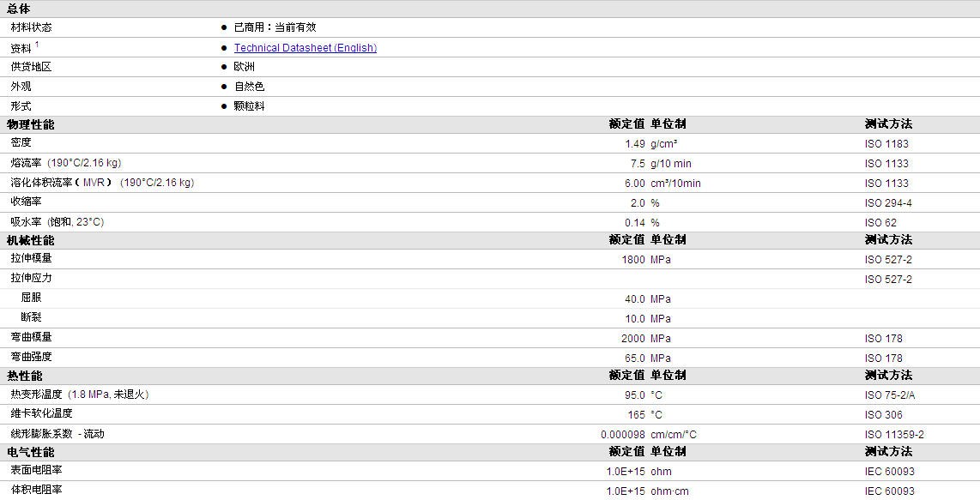Click ISO 11359-2 test method
Screen dimensions: 980x500
pyautogui.click(x=894, y=434)
